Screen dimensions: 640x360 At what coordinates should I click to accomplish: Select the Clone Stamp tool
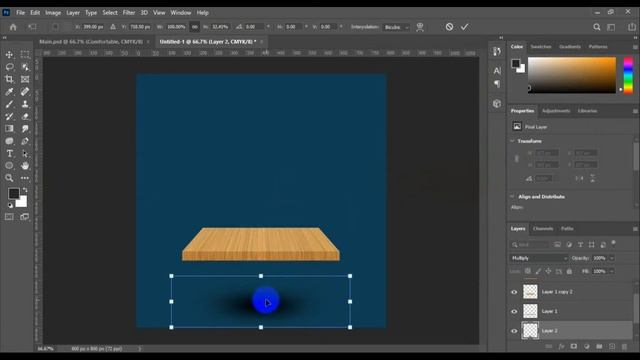click(25, 104)
